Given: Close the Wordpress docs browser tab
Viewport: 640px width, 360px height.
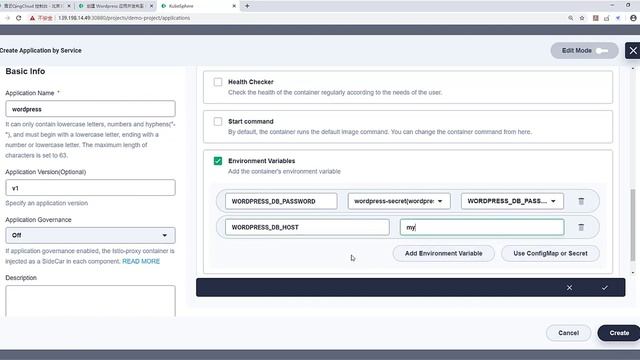Looking at the screenshot, I should (x=151, y=6).
